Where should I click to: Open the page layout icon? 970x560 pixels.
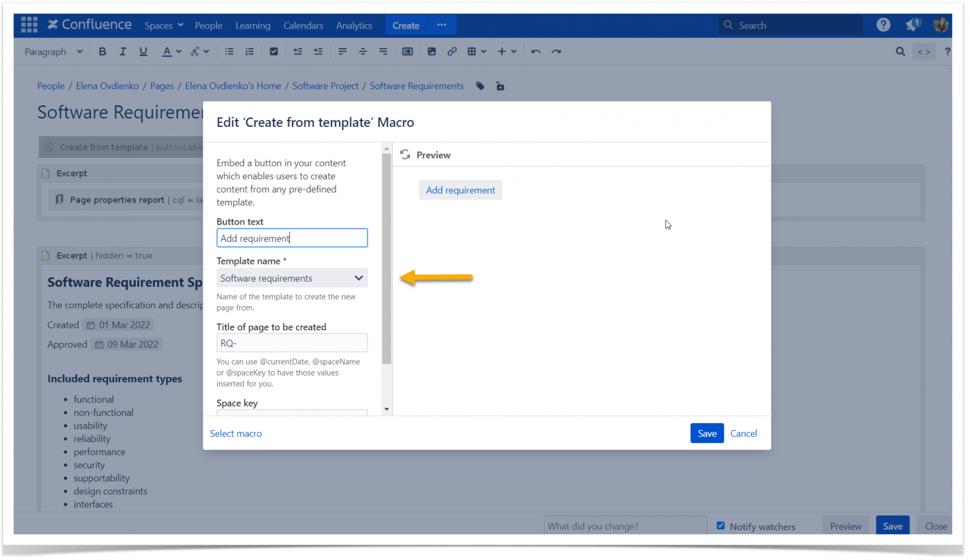(x=407, y=51)
